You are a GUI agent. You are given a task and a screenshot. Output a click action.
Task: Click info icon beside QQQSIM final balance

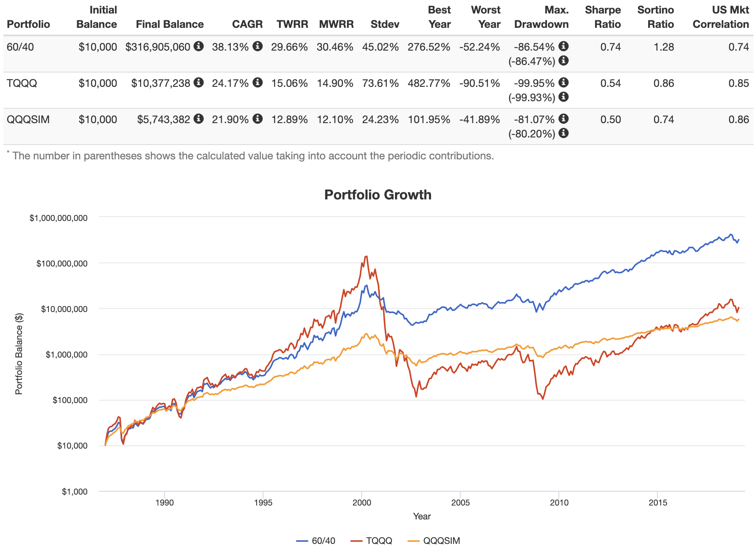tap(198, 118)
